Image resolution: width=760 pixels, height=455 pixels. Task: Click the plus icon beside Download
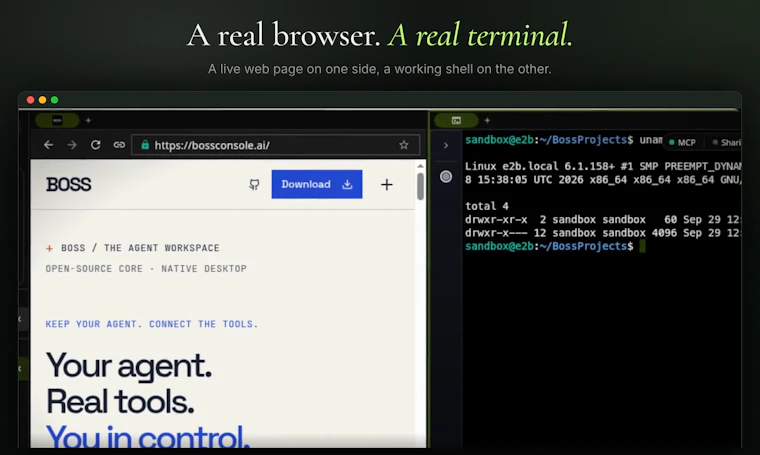[x=387, y=185]
